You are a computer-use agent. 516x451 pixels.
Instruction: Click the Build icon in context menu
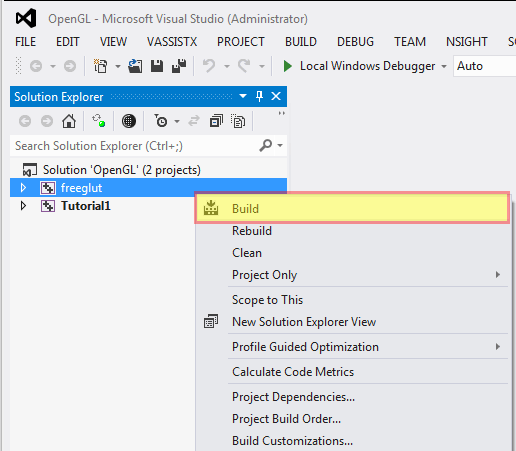tap(211, 208)
